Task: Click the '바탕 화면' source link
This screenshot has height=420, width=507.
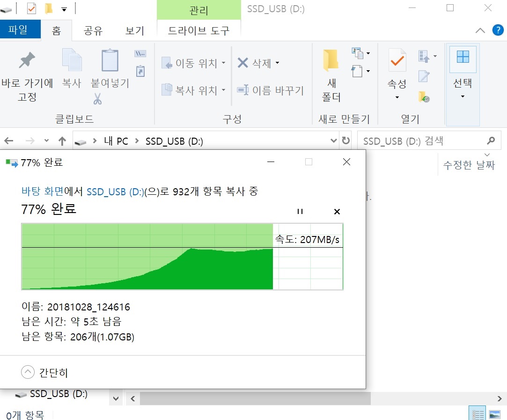Action: pos(43,191)
